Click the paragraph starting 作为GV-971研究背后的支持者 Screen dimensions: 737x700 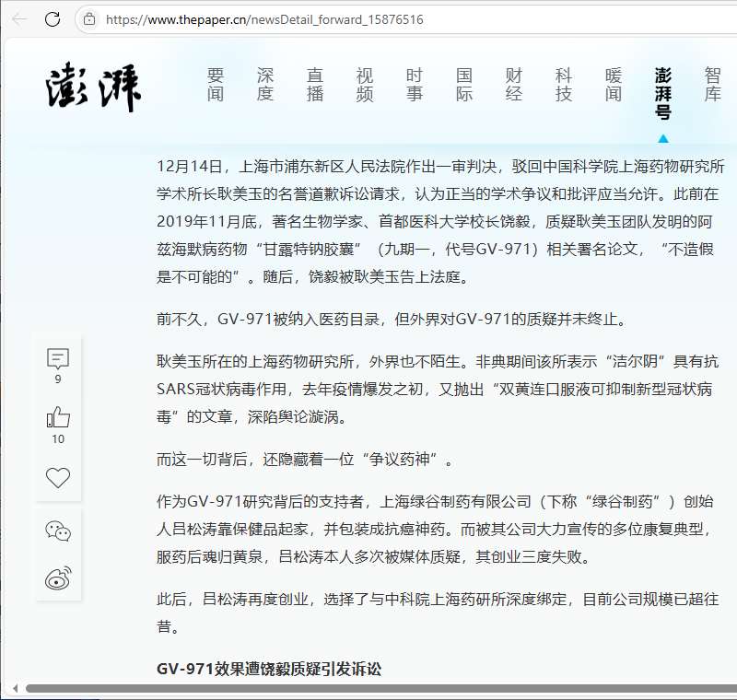tap(437, 530)
